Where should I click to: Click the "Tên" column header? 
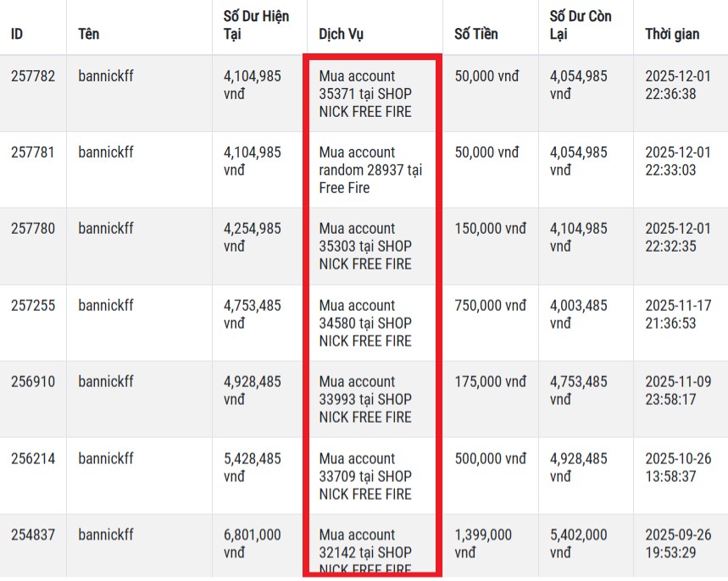pyautogui.click(x=88, y=35)
